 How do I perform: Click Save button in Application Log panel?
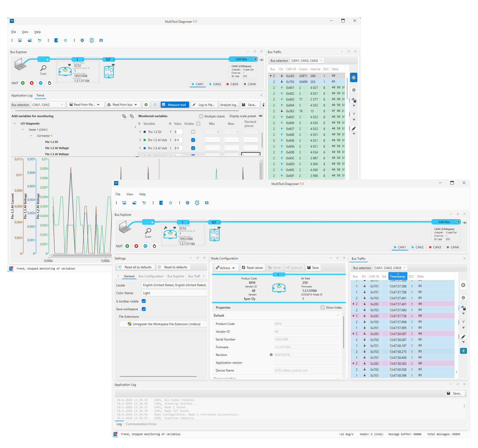click(455, 393)
